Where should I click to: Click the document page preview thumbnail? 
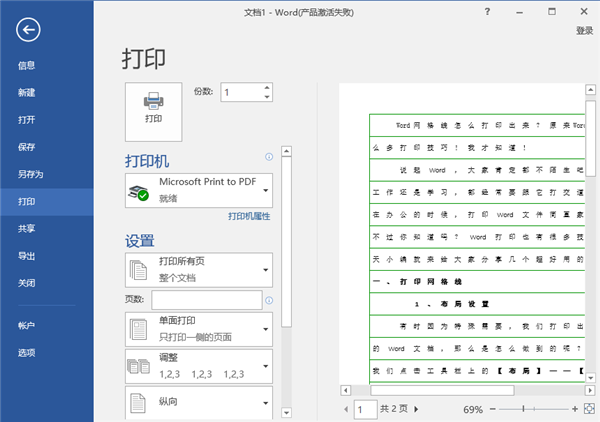462,233
